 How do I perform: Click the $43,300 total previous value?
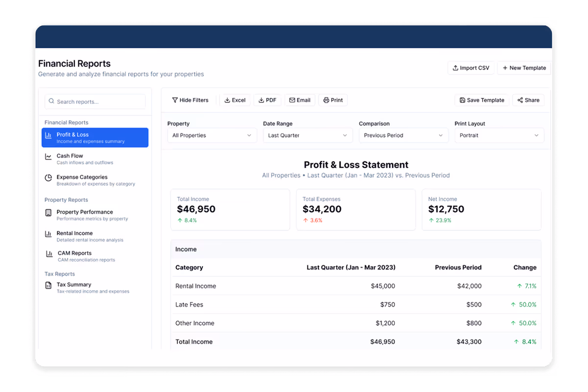pyautogui.click(x=469, y=342)
